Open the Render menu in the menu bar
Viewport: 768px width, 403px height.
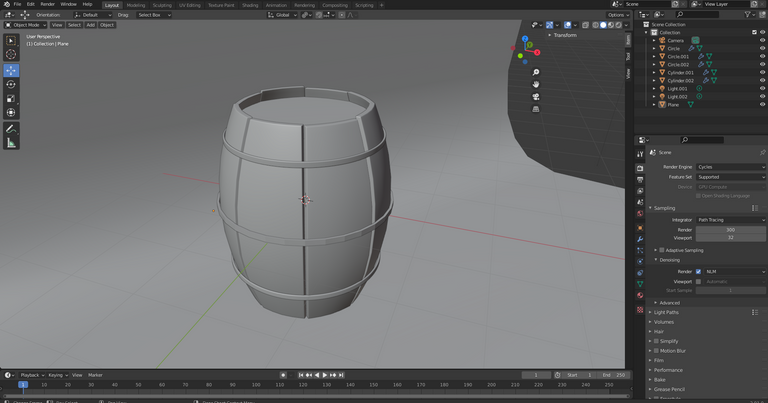click(47, 4)
